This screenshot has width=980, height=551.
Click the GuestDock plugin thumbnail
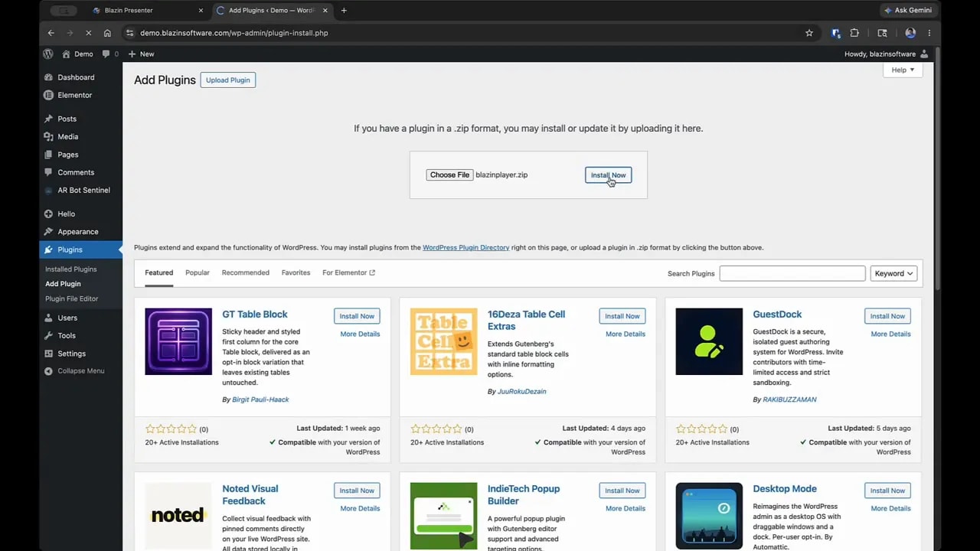pos(709,341)
